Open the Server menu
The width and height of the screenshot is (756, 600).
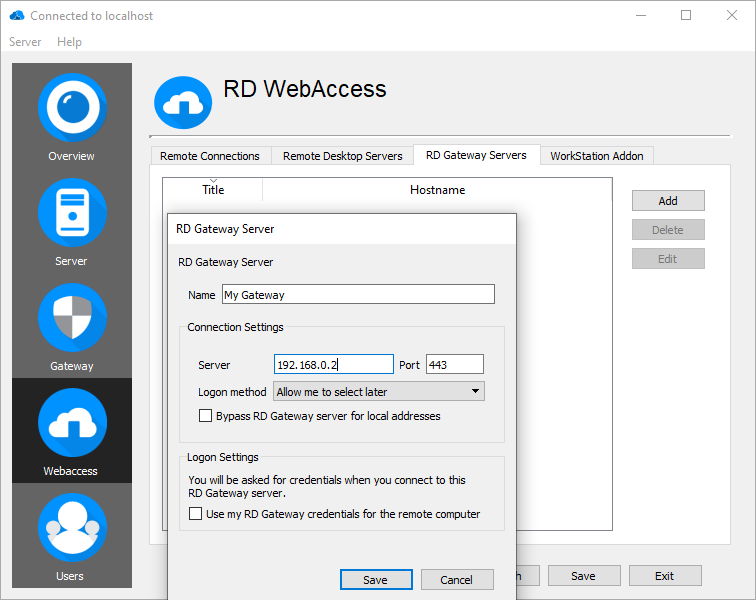pyautogui.click(x=25, y=42)
